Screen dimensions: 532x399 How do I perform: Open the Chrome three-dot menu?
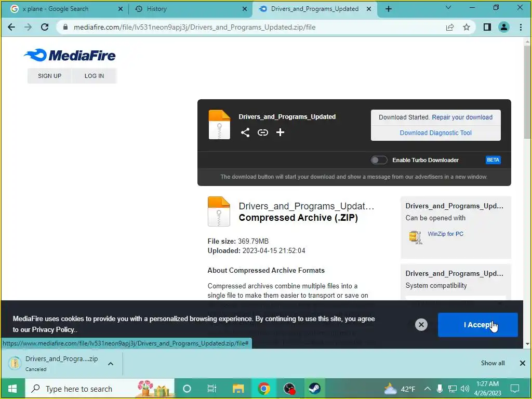tap(521, 27)
